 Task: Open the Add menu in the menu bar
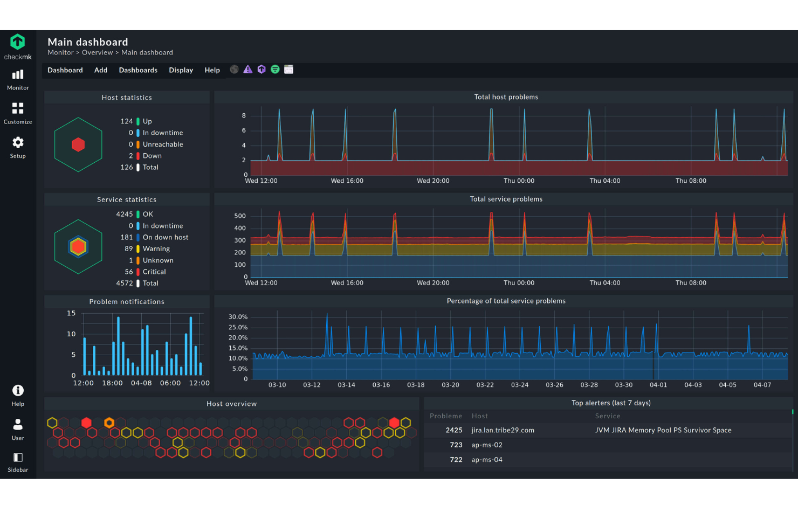101,70
